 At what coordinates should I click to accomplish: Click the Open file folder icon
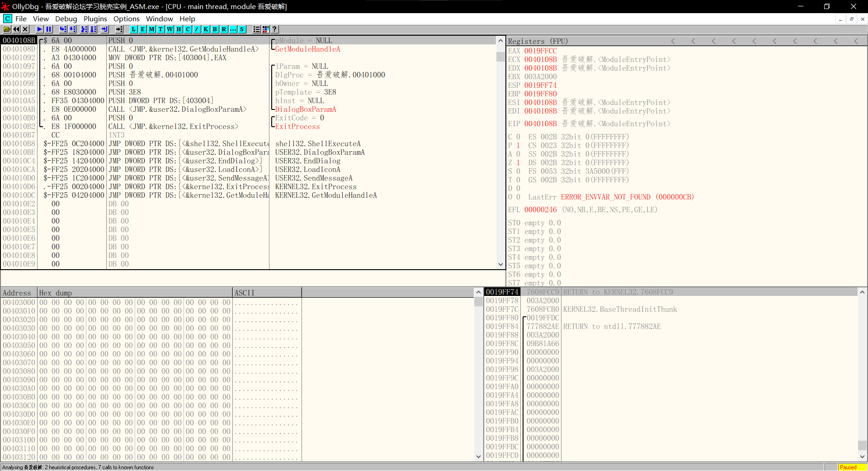pos(7,29)
